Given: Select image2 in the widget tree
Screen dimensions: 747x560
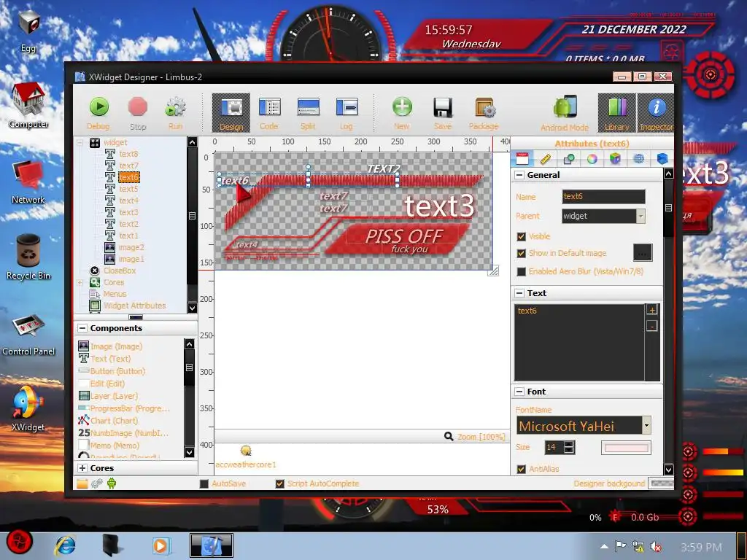Looking at the screenshot, I should [x=131, y=247].
